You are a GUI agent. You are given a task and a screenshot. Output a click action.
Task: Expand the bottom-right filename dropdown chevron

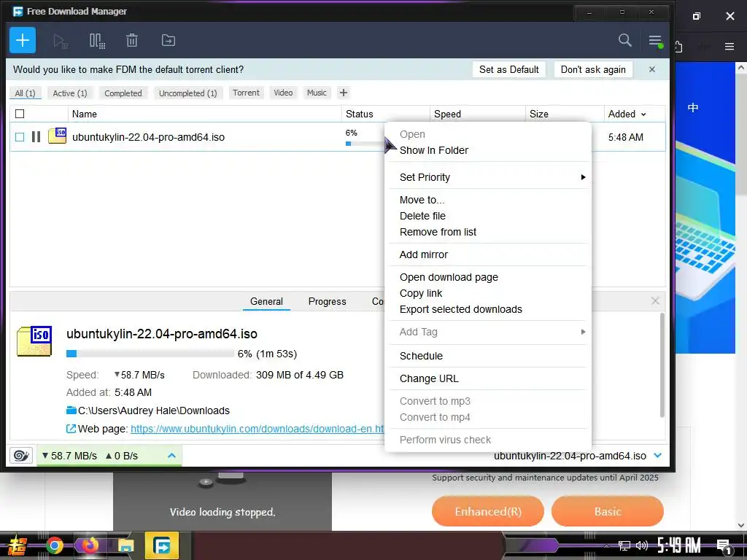tap(658, 456)
